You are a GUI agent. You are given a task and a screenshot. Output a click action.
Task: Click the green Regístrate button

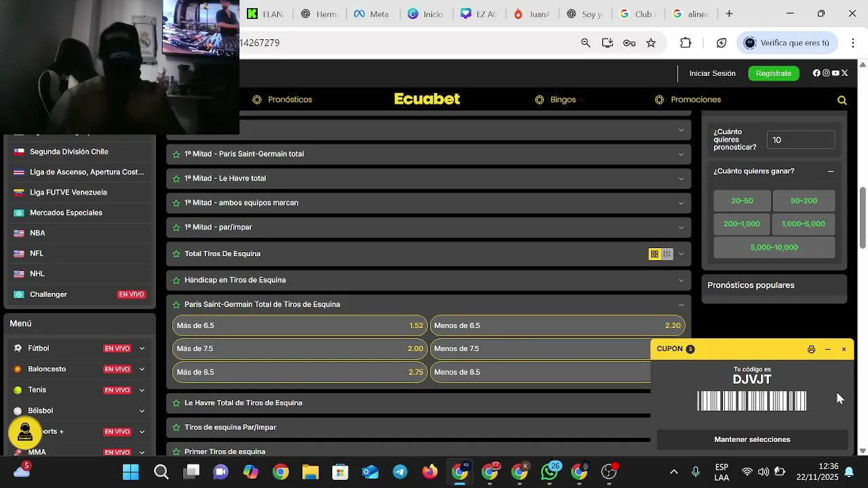(x=774, y=73)
